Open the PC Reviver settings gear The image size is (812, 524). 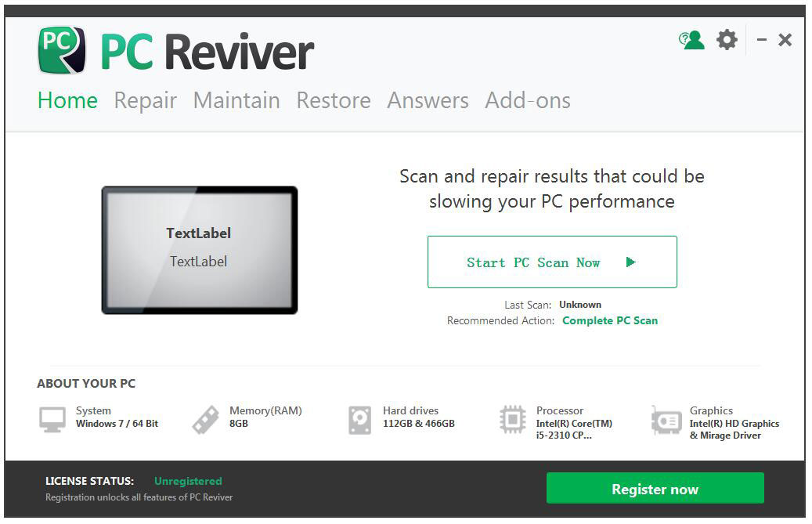(727, 40)
